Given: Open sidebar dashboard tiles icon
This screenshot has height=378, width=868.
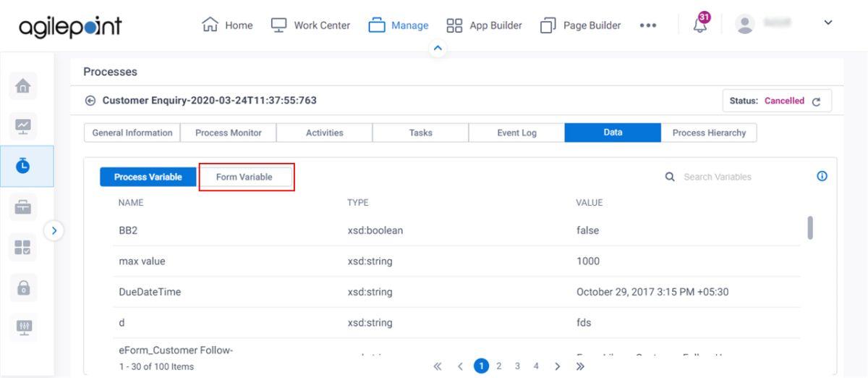Looking at the screenshot, I should point(23,247).
